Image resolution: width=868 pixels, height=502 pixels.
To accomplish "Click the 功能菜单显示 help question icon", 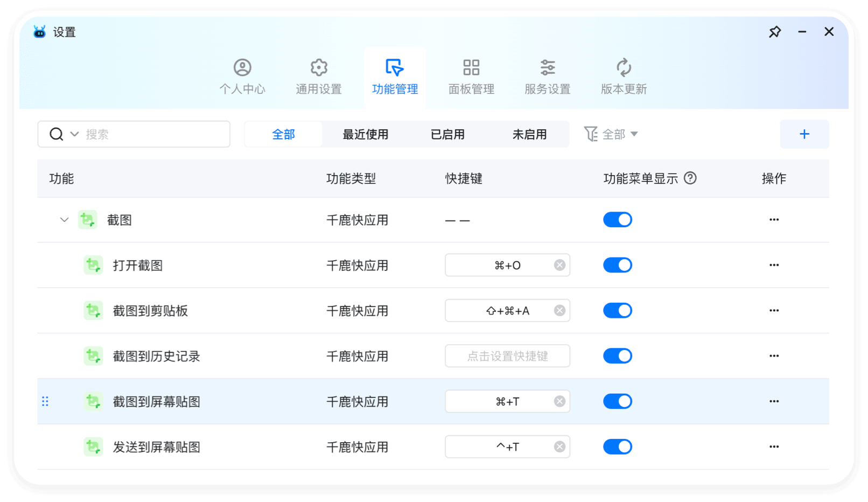I will coord(690,178).
